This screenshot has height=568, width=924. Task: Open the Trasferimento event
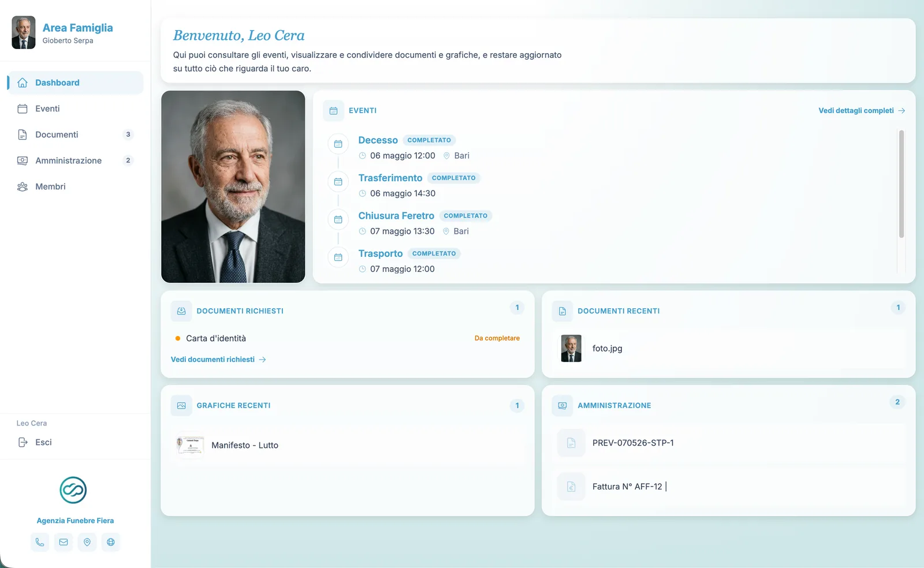(390, 178)
